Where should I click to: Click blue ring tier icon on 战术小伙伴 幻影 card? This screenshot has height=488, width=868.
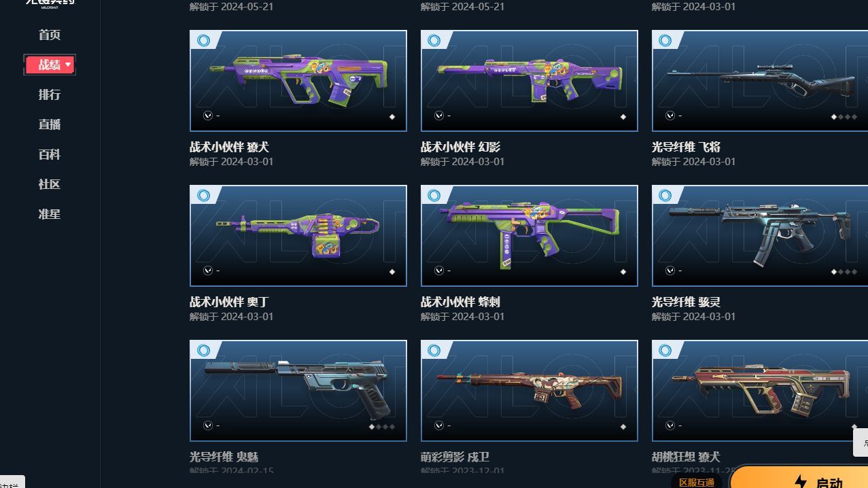point(434,41)
